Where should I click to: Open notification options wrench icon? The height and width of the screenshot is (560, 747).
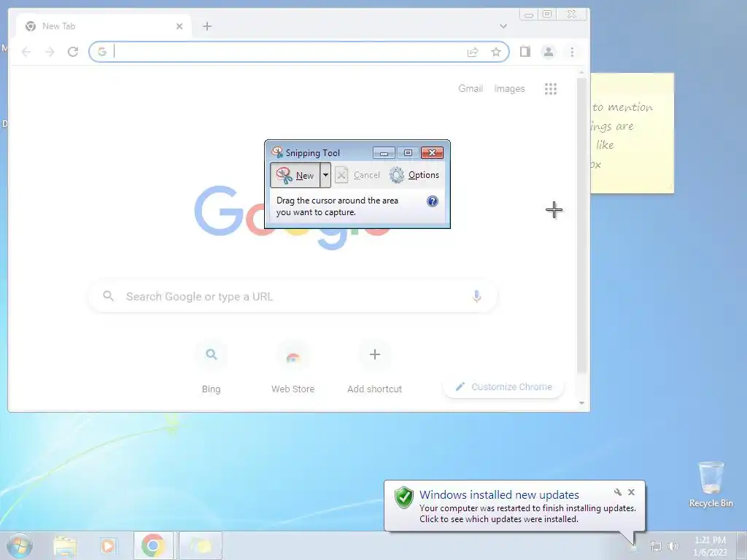[618, 492]
